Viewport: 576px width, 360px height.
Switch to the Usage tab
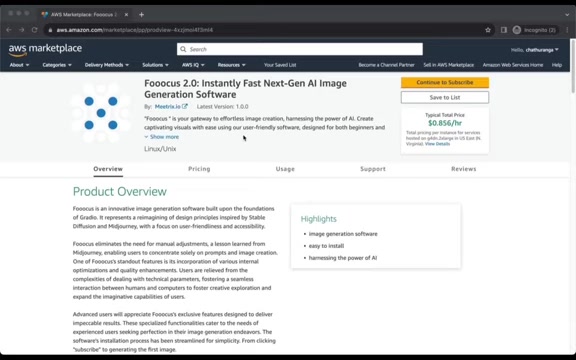[x=285, y=169]
